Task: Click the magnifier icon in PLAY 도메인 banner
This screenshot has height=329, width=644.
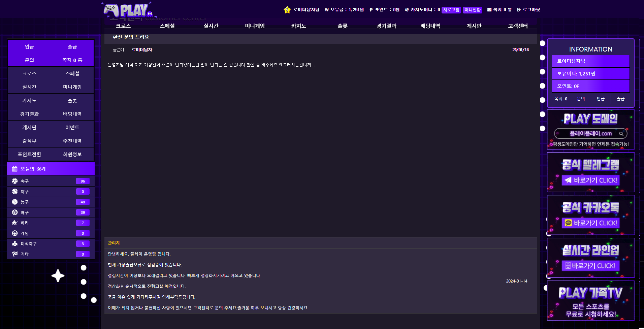Action: 621,134
